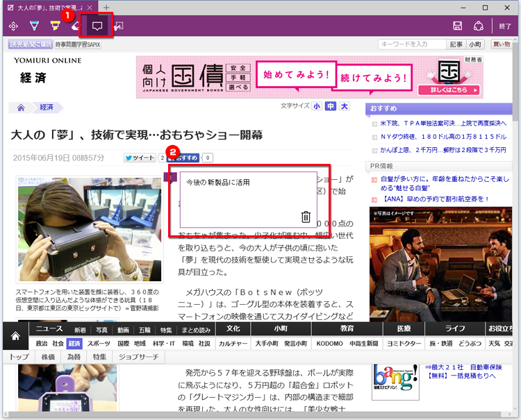Select the pan tool in Web Note toolbar

pyautogui.click(x=13, y=26)
